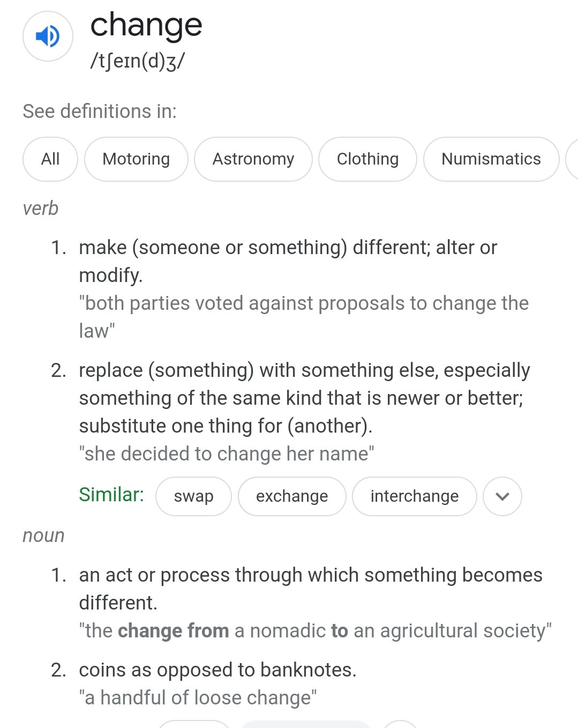Expand more similar words chevron
This screenshot has height=728, width=578.
[502, 496]
